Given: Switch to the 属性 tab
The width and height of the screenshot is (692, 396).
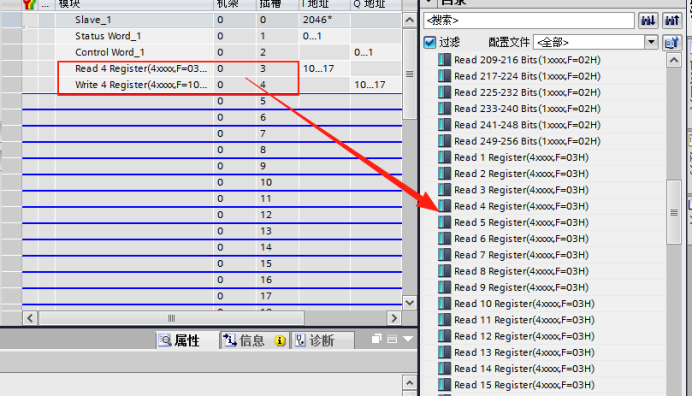Looking at the screenshot, I should tap(179, 340).
